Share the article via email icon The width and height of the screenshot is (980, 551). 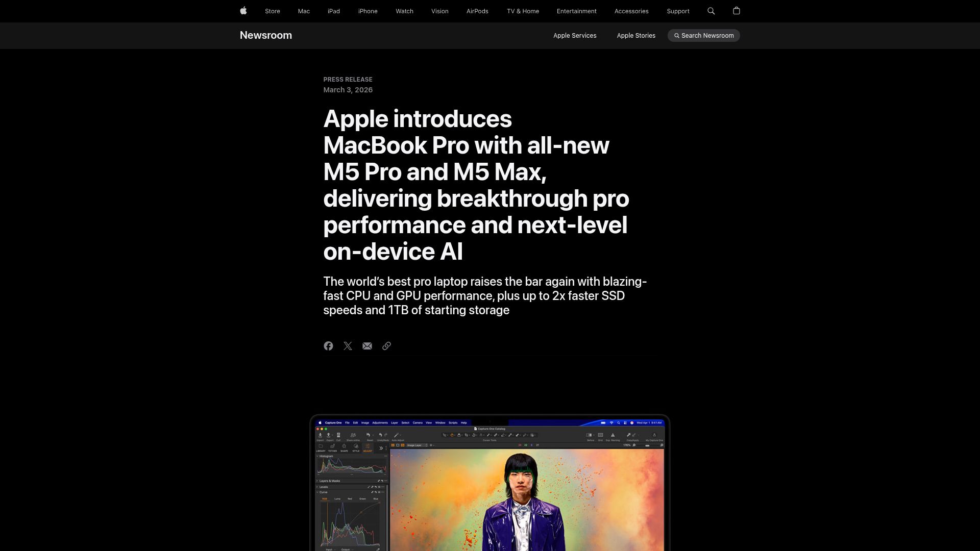(x=367, y=346)
